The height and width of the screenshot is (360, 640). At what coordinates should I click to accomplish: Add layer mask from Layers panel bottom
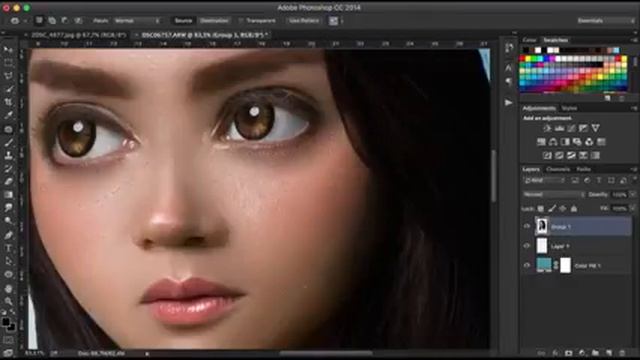pyautogui.click(x=569, y=353)
